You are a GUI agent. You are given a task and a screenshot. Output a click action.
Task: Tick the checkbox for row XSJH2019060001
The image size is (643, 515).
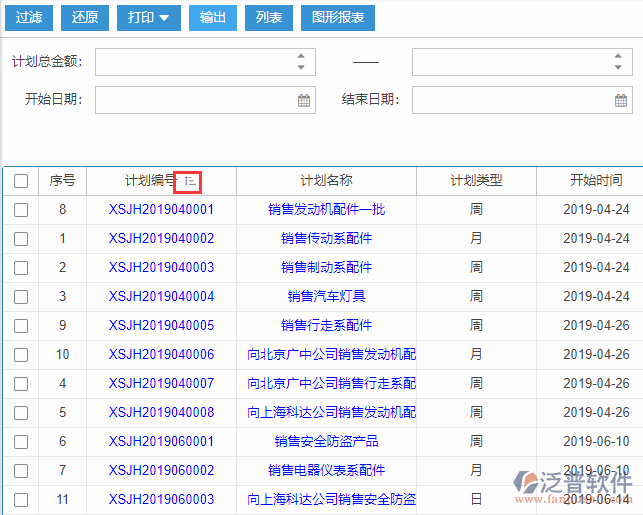pyautogui.click(x=21, y=442)
